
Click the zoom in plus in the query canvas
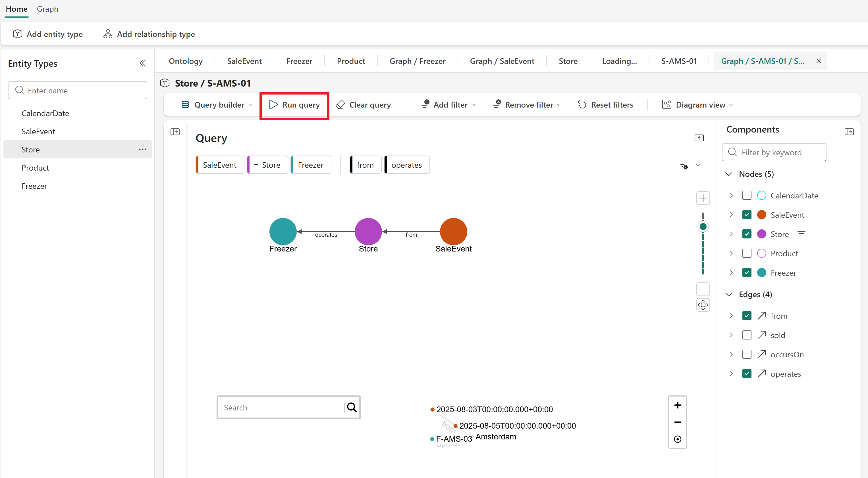(703, 198)
